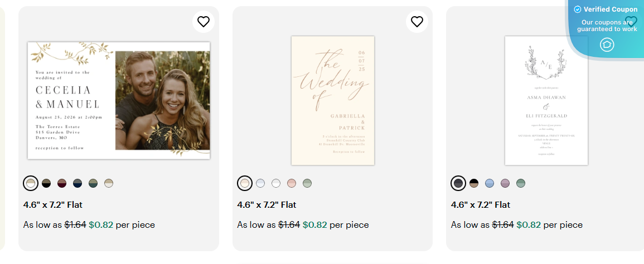Click the home icon in coupon banner
This screenshot has height=264, width=644.
coord(607,45)
